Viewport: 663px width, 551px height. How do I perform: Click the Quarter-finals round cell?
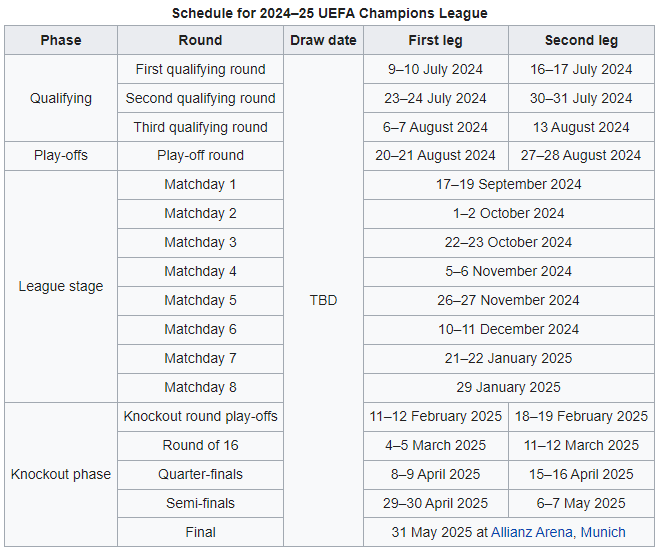pyautogui.click(x=200, y=474)
